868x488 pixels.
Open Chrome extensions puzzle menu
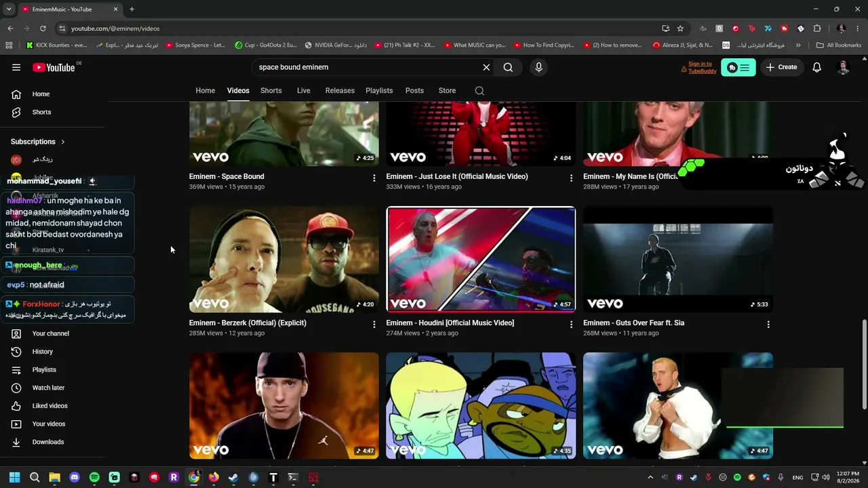point(817,28)
